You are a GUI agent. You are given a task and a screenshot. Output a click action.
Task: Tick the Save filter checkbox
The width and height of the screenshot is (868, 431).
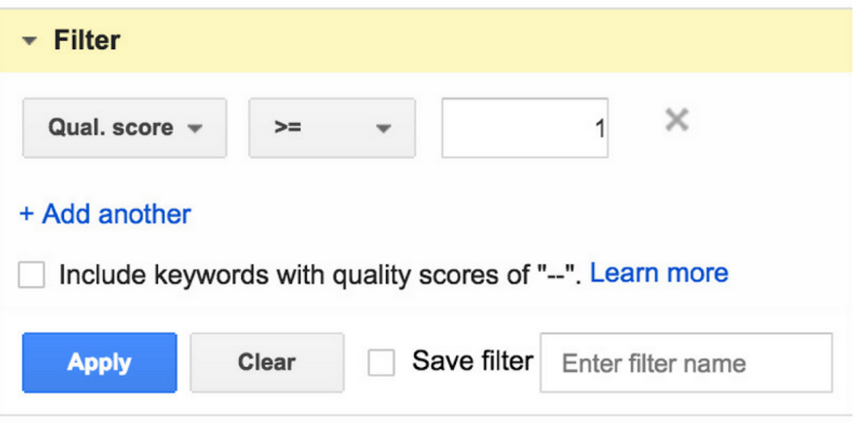click(x=381, y=362)
